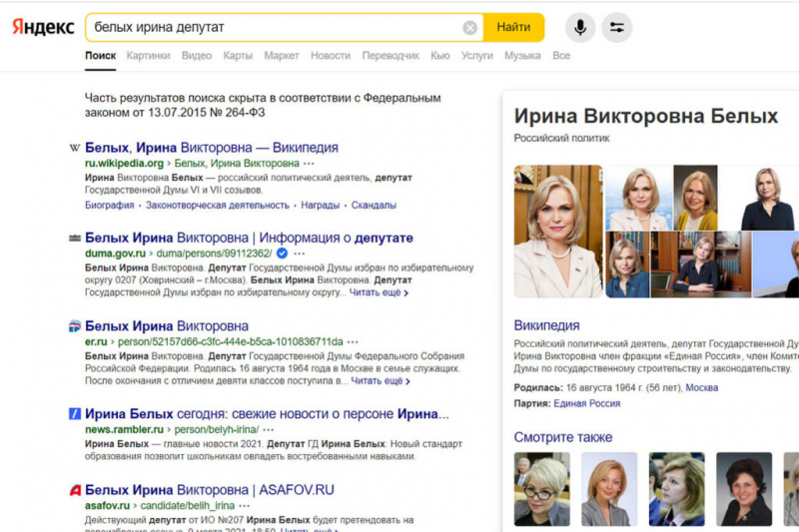799x532 pixels.
Task: Click the Rambler news favicon
Action: pyautogui.click(x=74, y=414)
